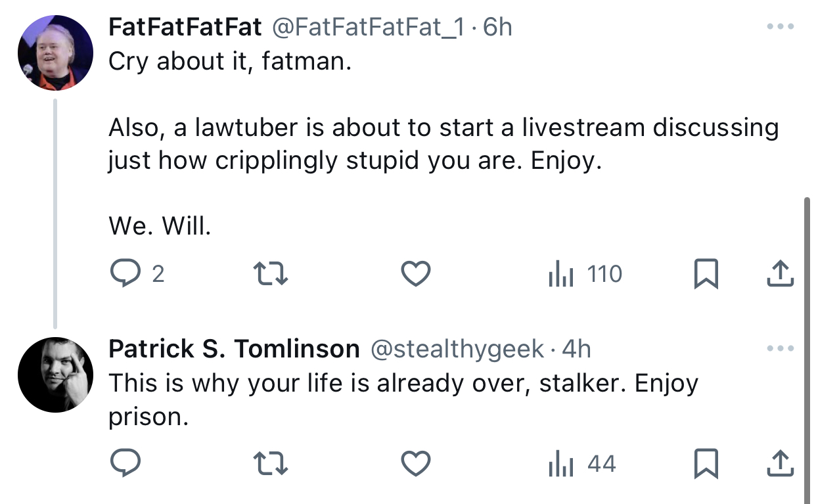The height and width of the screenshot is (504, 816).
Task: Bookmark Patrick S. Tomlinson's tweet
Action: [706, 465]
